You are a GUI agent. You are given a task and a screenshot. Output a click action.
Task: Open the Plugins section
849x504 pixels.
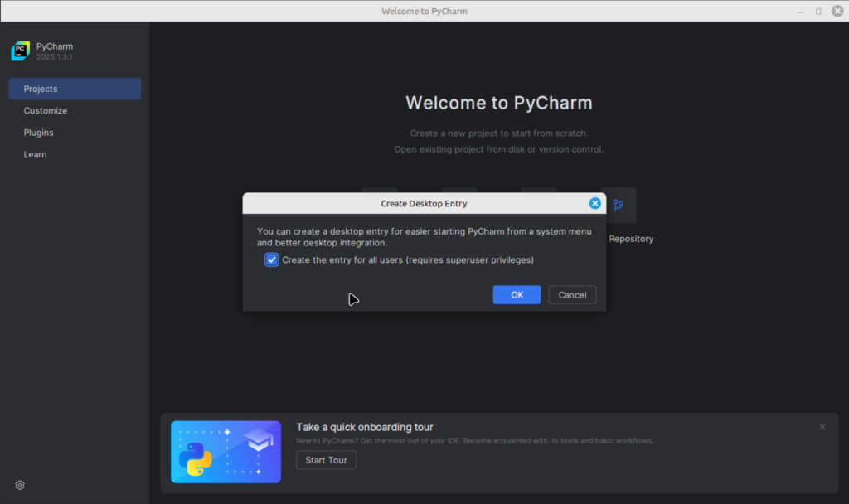point(38,132)
